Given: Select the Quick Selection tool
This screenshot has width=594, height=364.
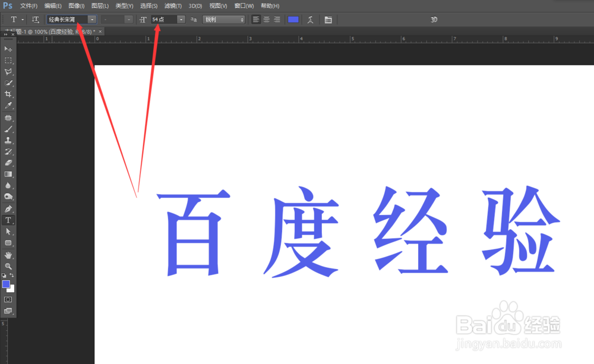Looking at the screenshot, I should point(8,83).
